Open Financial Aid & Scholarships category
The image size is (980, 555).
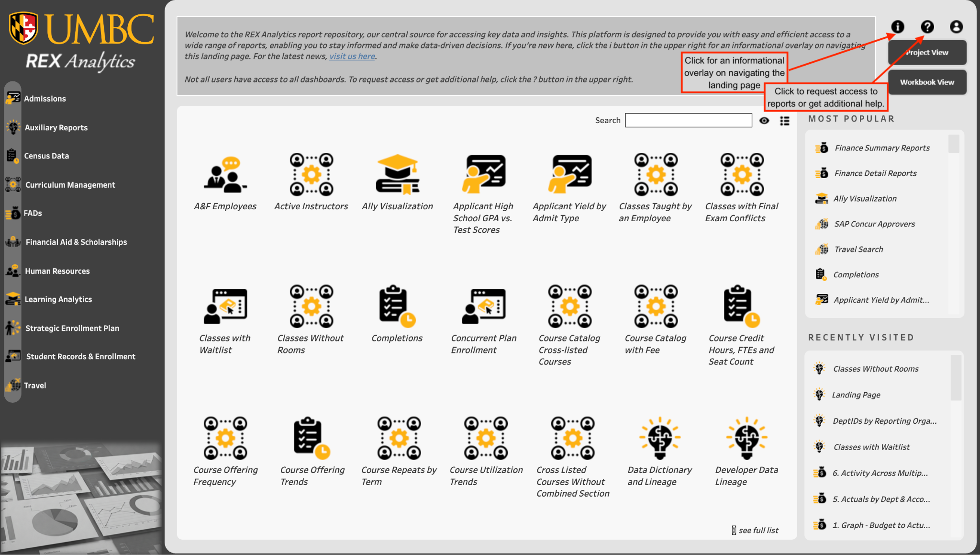pyautogui.click(x=77, y=242)
